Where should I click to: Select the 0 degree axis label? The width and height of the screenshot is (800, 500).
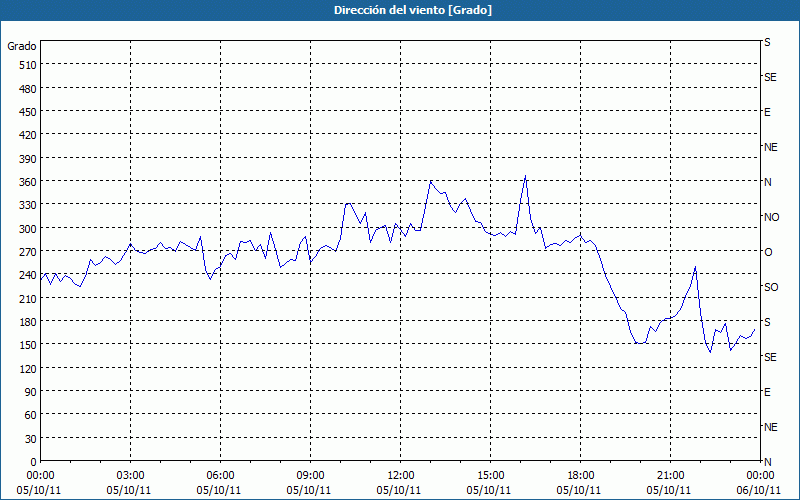point(34,462)
